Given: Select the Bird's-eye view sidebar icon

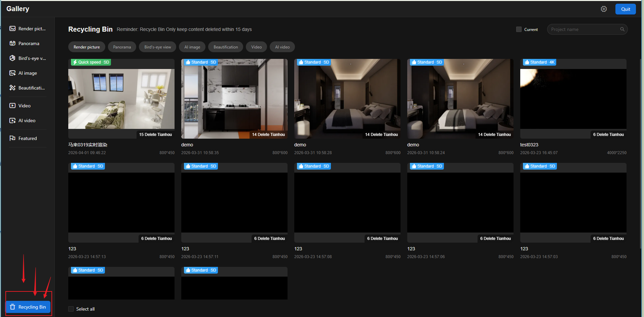Looking at the screenshot, I should click(x=12, y=58).
